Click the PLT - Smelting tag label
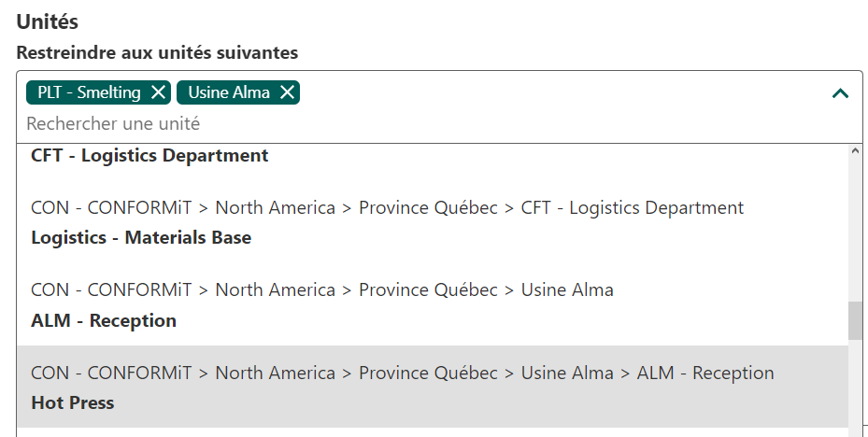 (89, 92)
